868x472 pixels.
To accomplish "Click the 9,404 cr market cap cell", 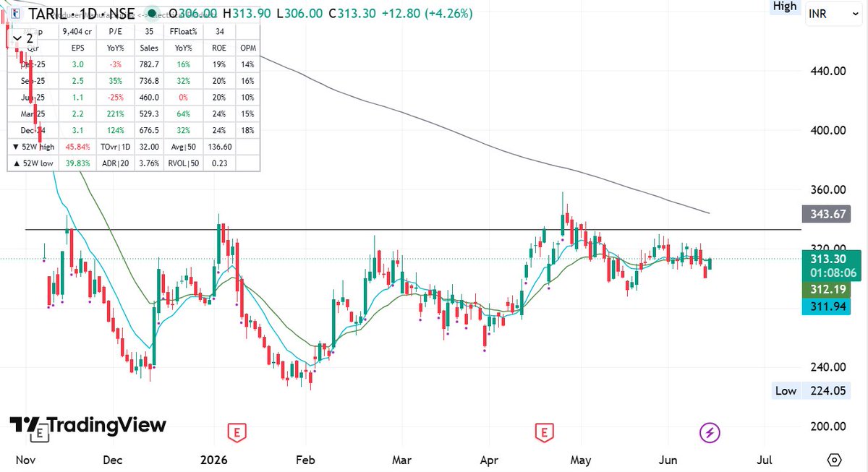I will click(x=77, y=31).
